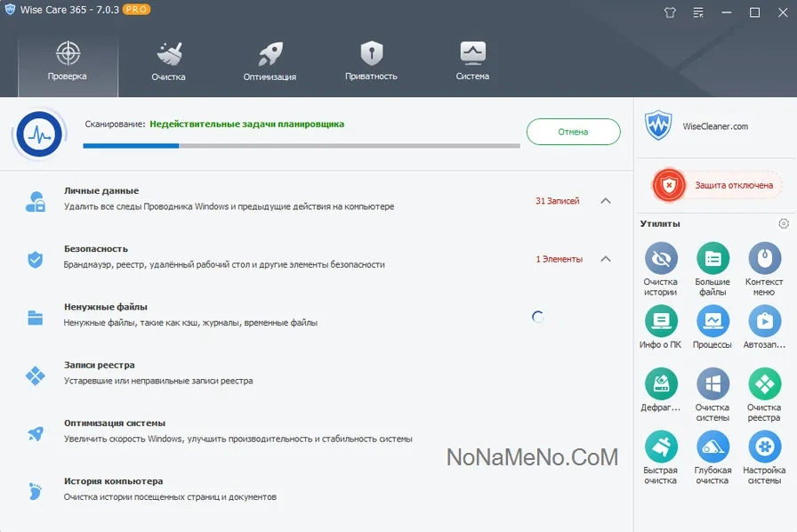Launch the Большие файлы utility
Viewport: 797px width, 532px height.
(x=712, y=260)
